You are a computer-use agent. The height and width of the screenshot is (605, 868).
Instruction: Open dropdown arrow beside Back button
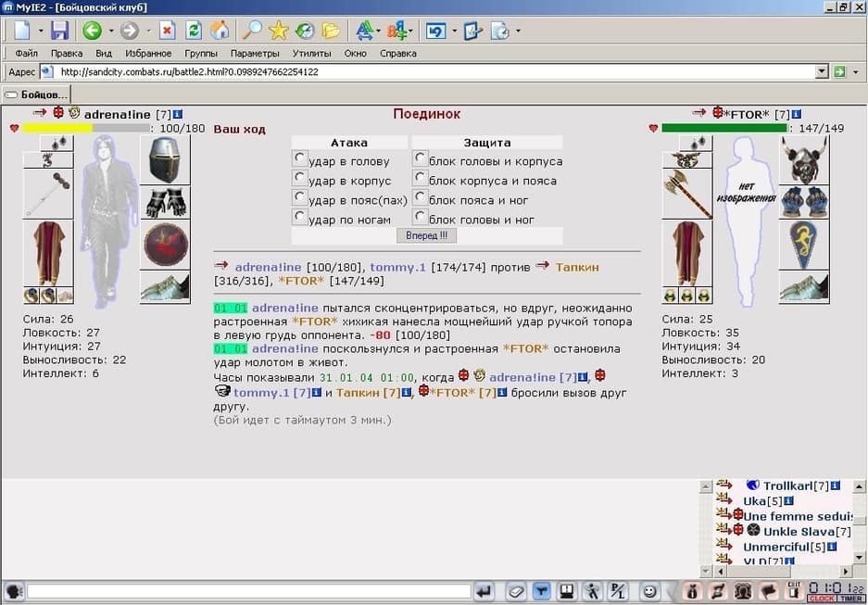pos(111,31)
